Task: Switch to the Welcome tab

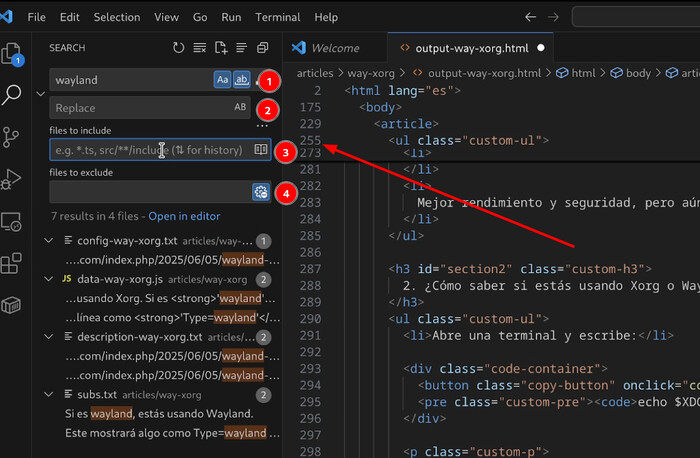Action: 335,48
